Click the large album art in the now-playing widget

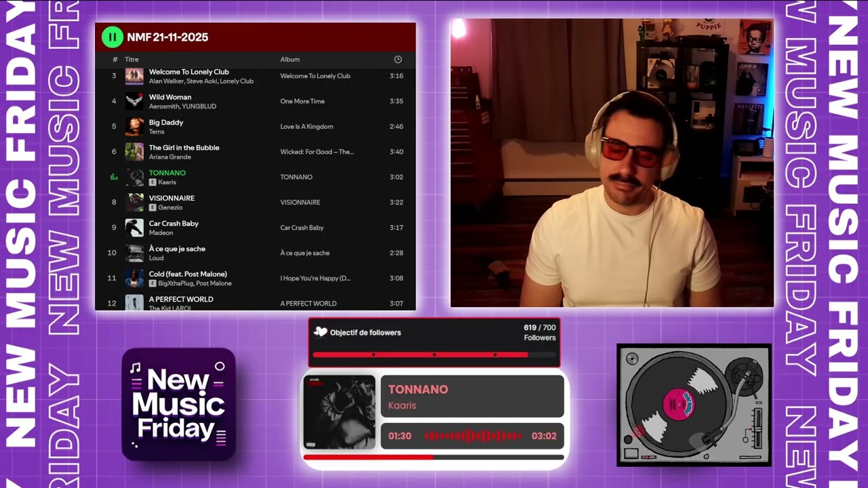coord(339,412)
